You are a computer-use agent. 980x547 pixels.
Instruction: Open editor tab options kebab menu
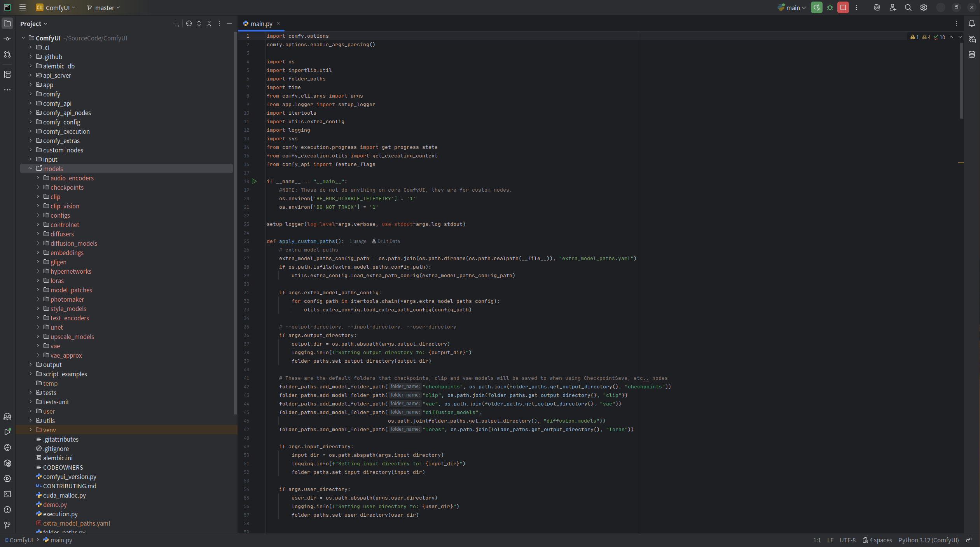coord(956,23)
